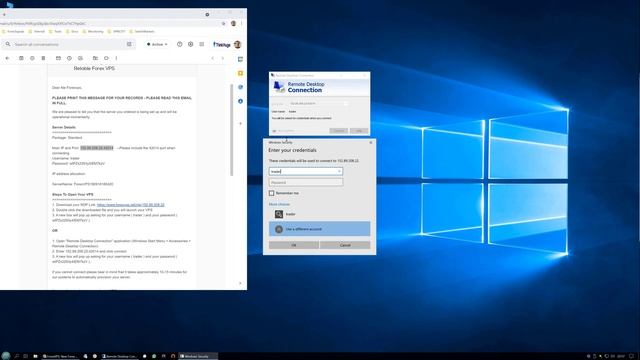Viewport: 640px width, 360px height.
Task: Click the highlighted IP and port in email
Action: pos(97,148)
